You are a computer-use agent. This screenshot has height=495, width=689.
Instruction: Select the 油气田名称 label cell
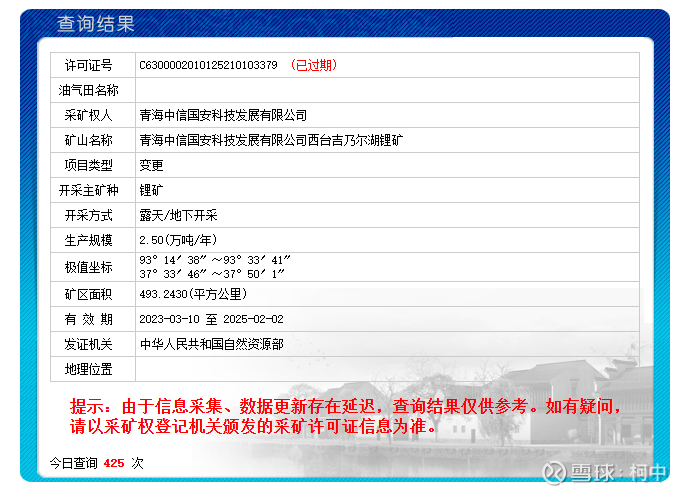93,90
